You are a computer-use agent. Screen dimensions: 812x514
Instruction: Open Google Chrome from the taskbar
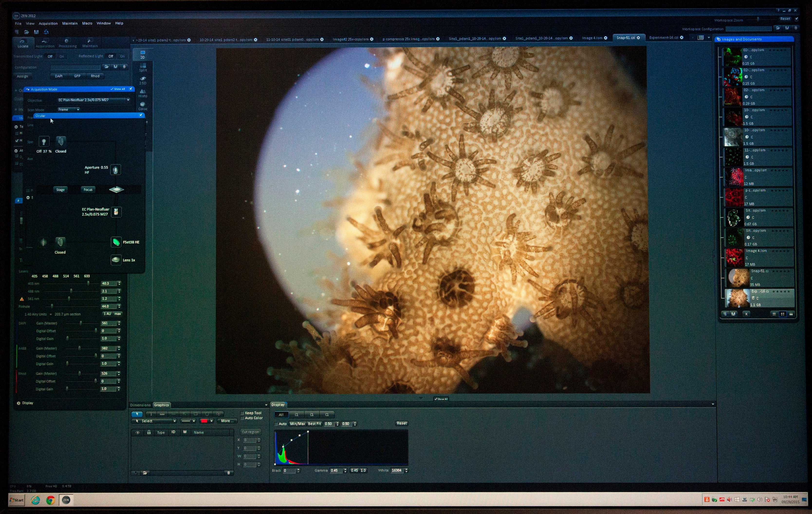point(51,500)
